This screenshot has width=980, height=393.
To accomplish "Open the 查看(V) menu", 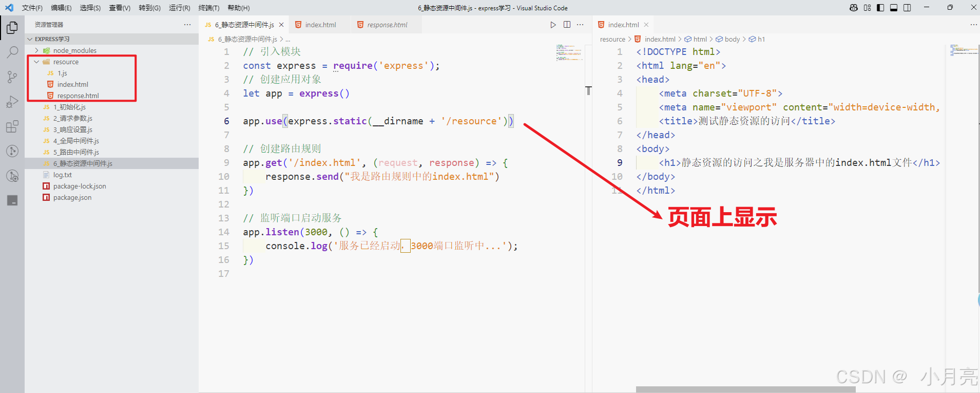I will 120,8.
